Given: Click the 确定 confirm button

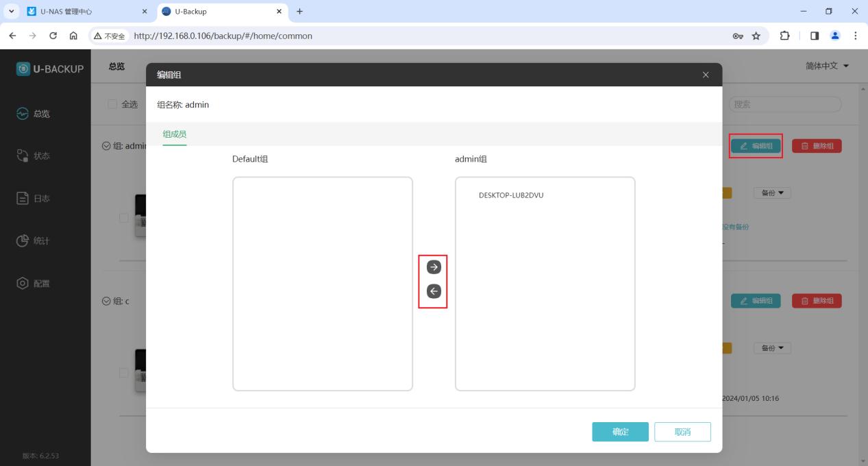Looking at the screenshot, I should [620, 432].
